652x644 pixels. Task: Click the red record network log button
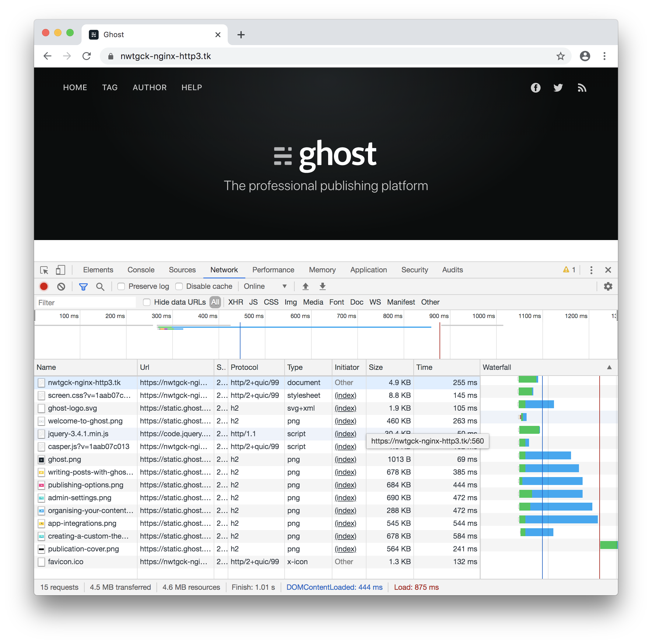pyautogui.click(x=44, y=286)
